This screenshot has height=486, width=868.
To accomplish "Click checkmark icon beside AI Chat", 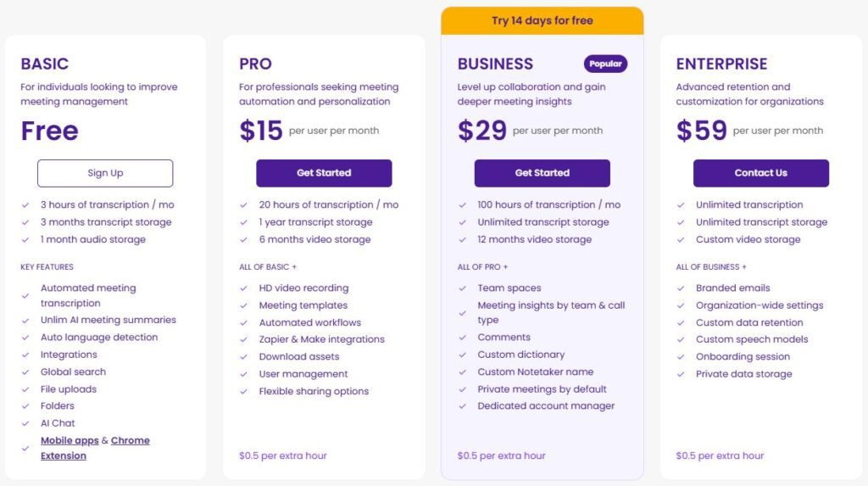I will click(25, 423).
